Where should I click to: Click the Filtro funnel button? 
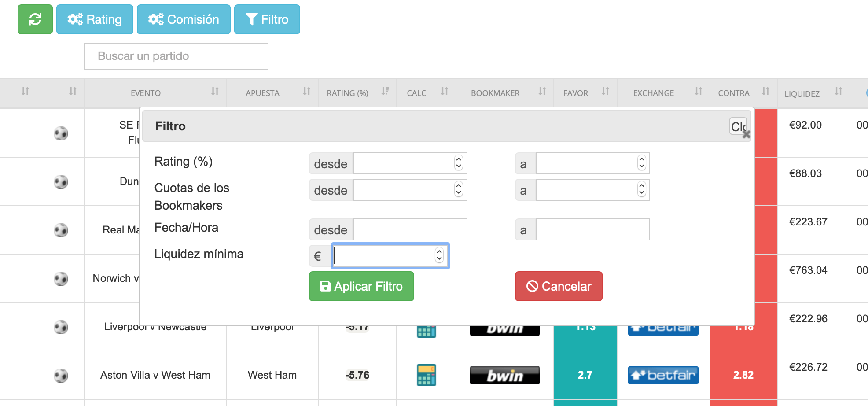[x=267, y=19]
